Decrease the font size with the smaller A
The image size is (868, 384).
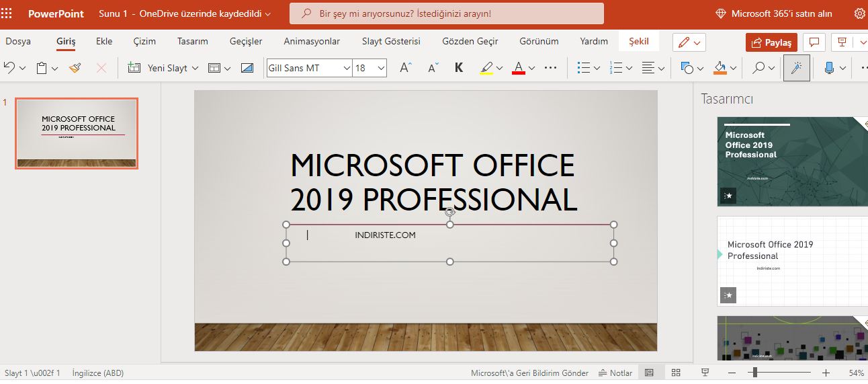[x=433, y=68]
